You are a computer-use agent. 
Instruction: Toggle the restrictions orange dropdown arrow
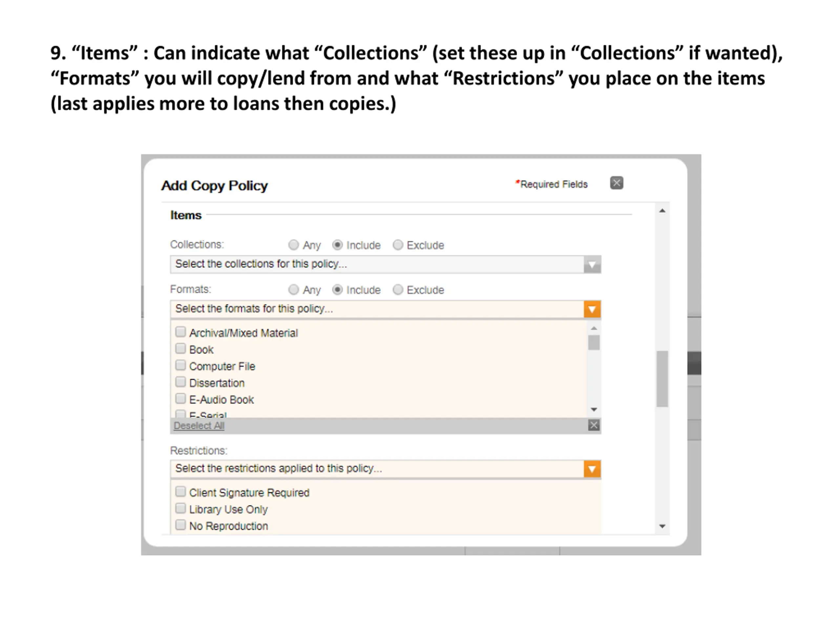pos(592,469)
